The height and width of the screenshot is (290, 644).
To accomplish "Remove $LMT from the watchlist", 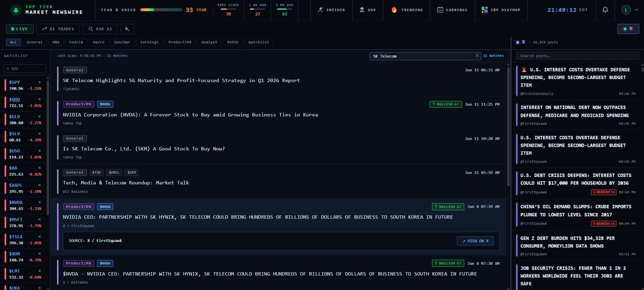I will point(39,271).
